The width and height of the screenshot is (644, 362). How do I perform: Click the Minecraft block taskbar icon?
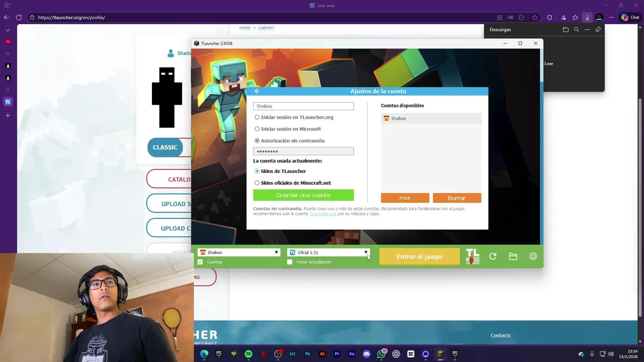coord(440,354)
